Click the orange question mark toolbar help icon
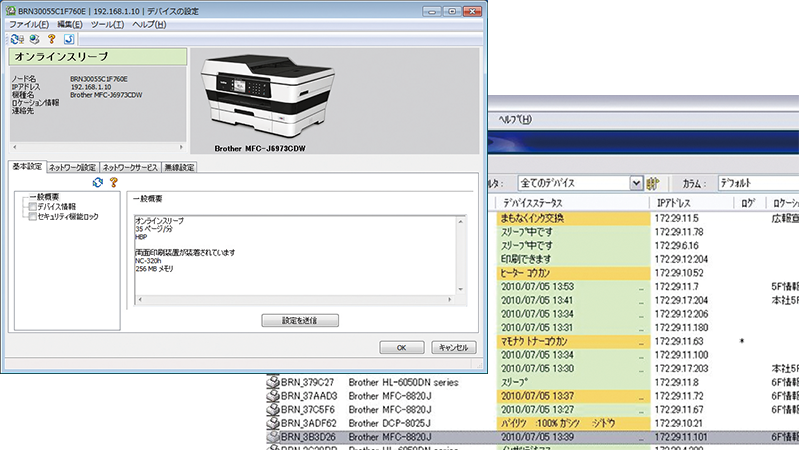The height and width of the screenshot is (450, 799). (51, 39)
